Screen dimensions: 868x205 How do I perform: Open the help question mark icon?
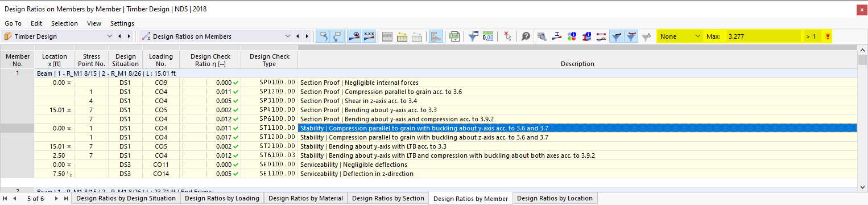pos(526,36)
